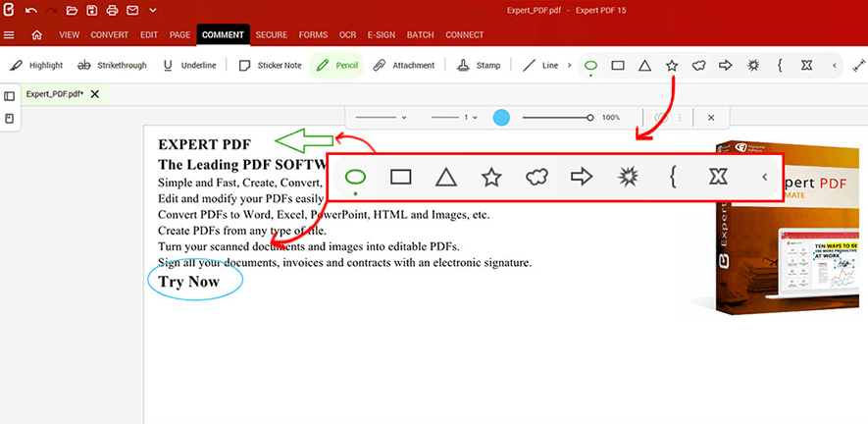
Task: Open the bookmarks panel on left sidebar
Action: click(10, 118)
